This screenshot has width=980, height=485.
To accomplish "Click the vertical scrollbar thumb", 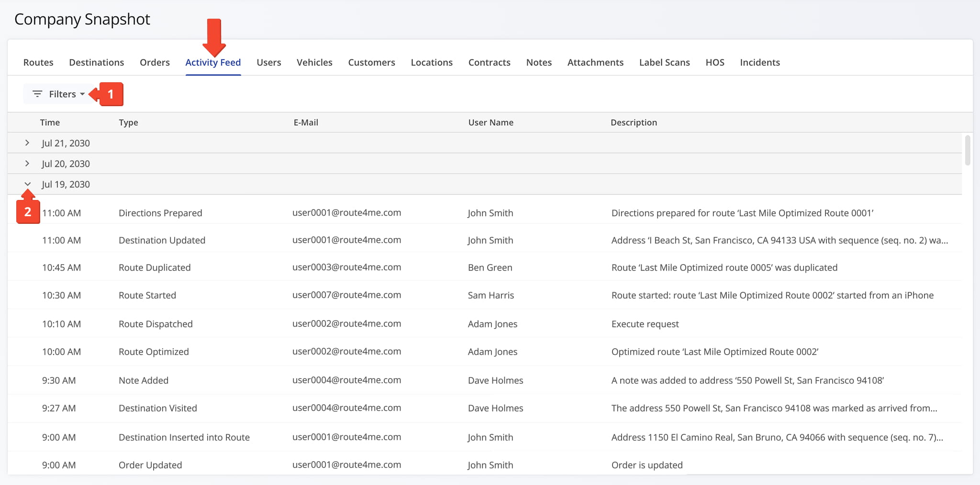I will pyautogui.click(x=968, y=150).
